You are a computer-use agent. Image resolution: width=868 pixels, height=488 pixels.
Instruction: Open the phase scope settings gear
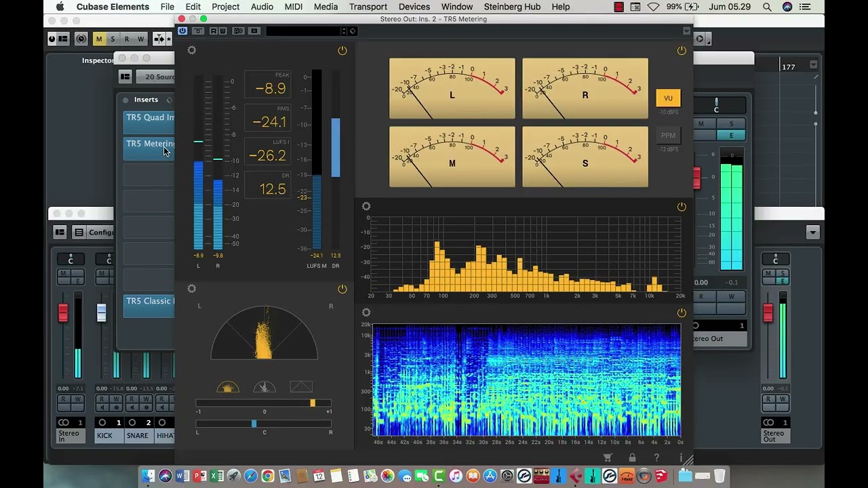(192, 289)
